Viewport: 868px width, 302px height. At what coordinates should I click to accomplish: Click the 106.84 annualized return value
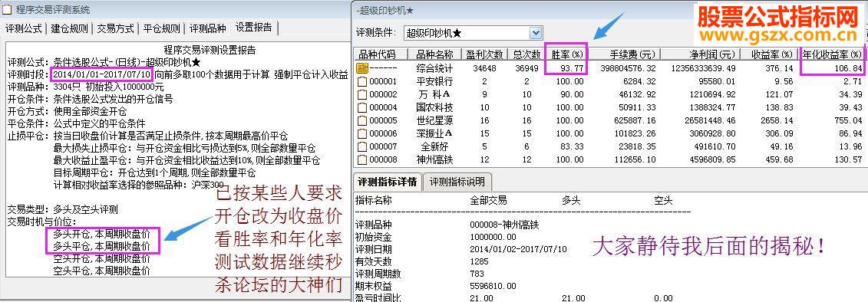point(849,68)
